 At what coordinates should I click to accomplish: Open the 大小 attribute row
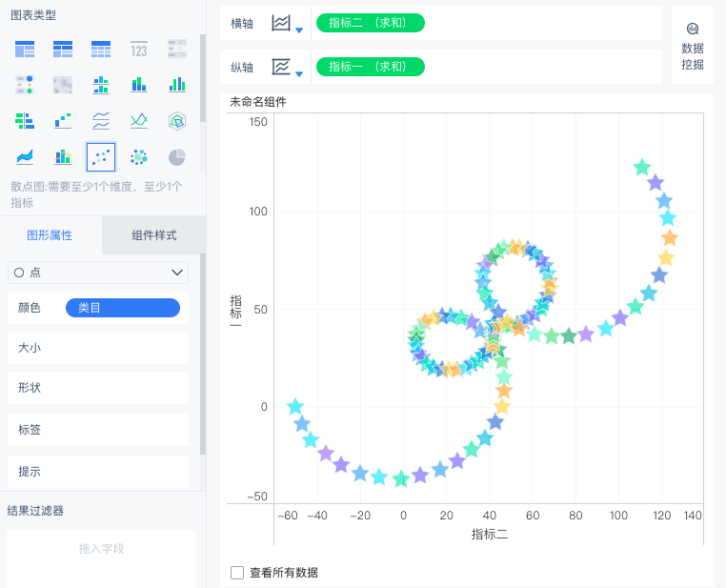[x=98, y=348]
